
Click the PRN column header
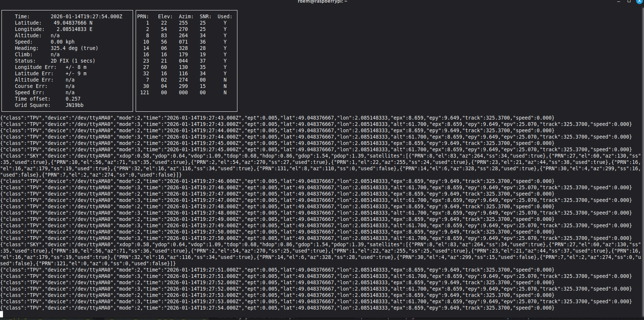click(x=143, y=16)
